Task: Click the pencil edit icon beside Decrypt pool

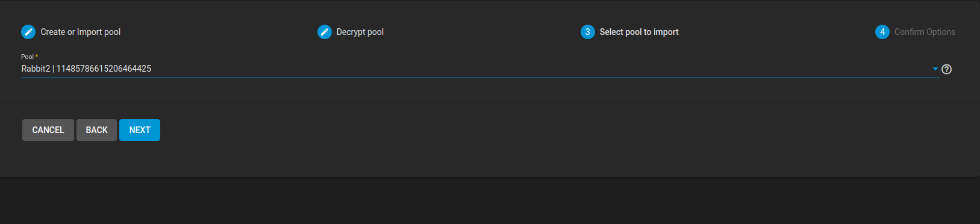Action: point(325,32)
